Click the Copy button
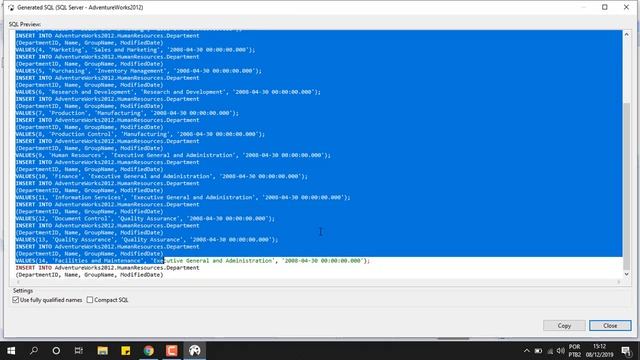640x360 pixels. (x=564, y=325)
